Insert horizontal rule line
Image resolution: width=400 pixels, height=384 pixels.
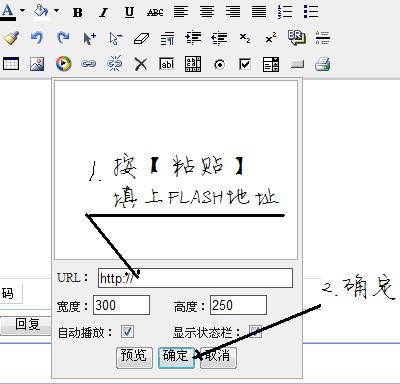coord(323,38)
